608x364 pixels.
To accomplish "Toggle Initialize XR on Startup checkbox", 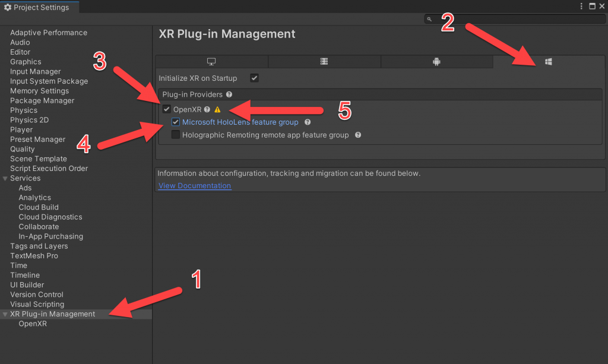I will tap(254, 78).
